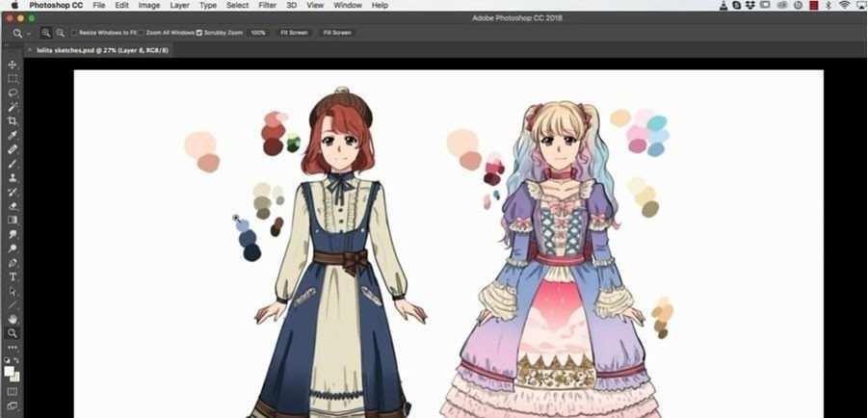Toggle Zoom All Windows checkbox
This screenshot has height=418, width=868.
point(142,33)
